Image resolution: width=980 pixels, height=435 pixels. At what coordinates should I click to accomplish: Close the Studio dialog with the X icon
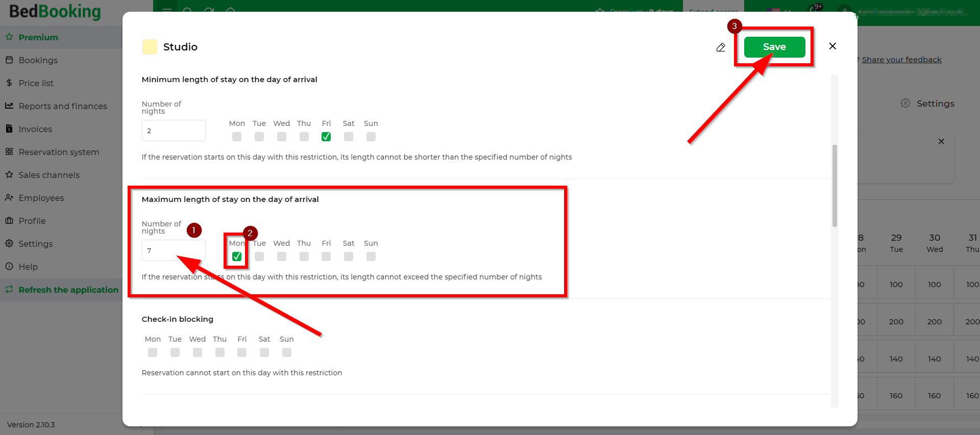(x=832, y=46)
